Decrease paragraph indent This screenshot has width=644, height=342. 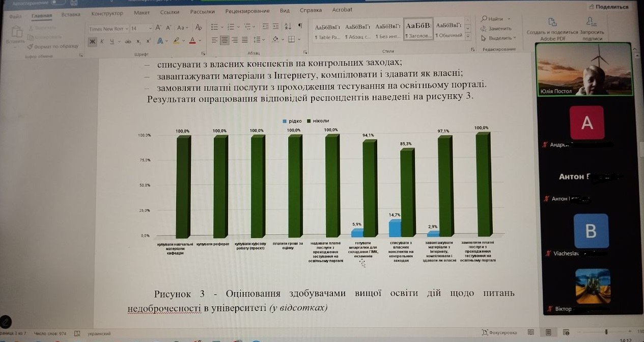point(266,28)
